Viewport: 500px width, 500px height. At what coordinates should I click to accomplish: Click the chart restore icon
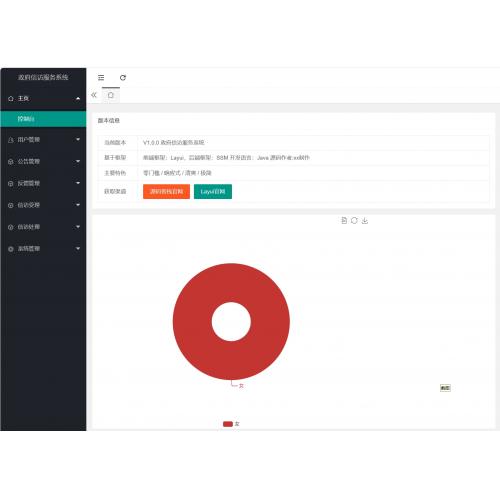click(x=354, y=220)
